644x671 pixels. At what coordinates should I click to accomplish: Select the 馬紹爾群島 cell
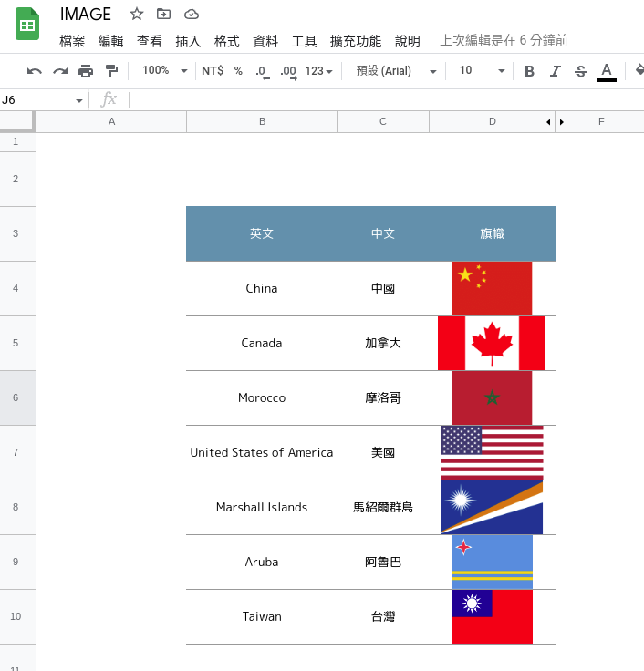[383, 508]
